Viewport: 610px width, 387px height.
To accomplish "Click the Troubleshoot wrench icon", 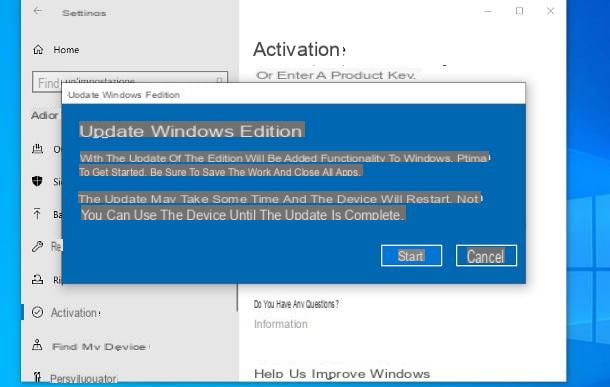I will click(37, 246).
